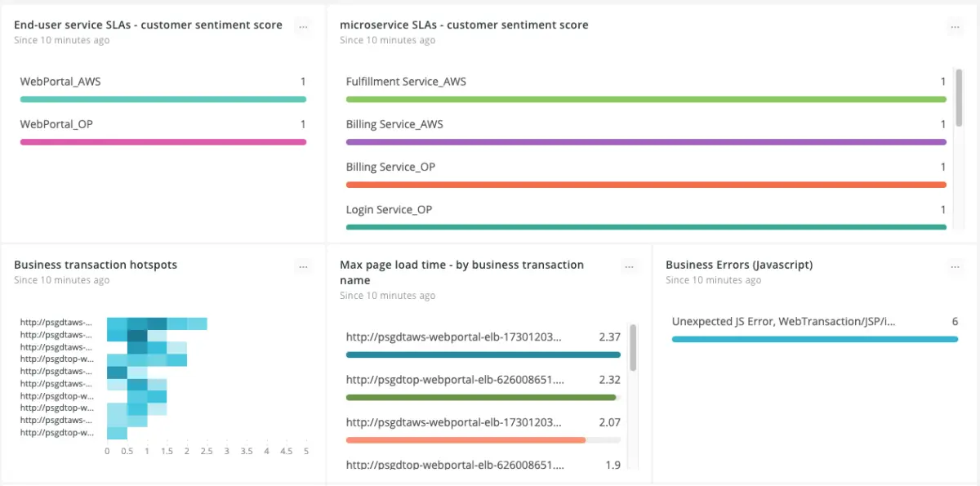The width and height of the screenshot is (980, 486).
Task: Select the 2.37 page load time entry
Action: pyautogui.click(x=483, y=344)
